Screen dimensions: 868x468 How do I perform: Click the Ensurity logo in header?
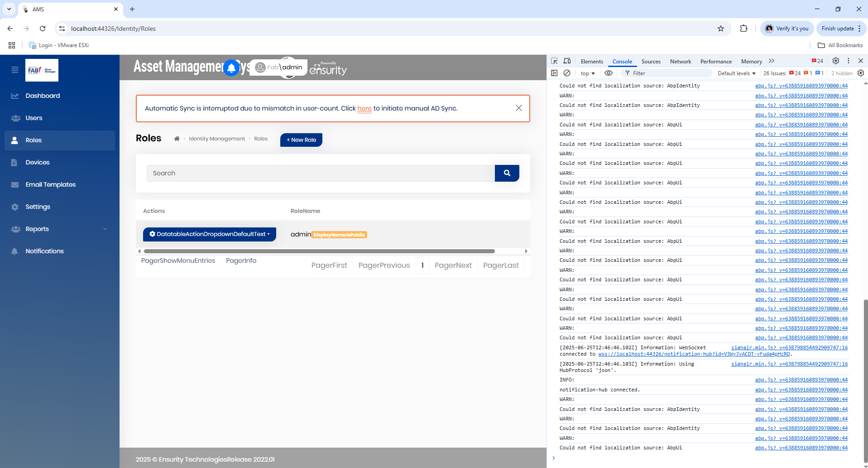328,68
